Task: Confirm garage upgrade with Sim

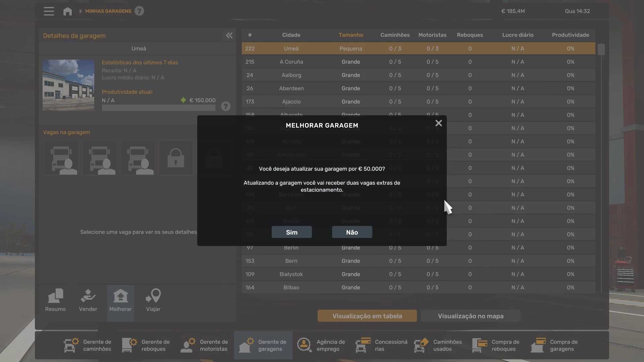Action: [291, 232]
